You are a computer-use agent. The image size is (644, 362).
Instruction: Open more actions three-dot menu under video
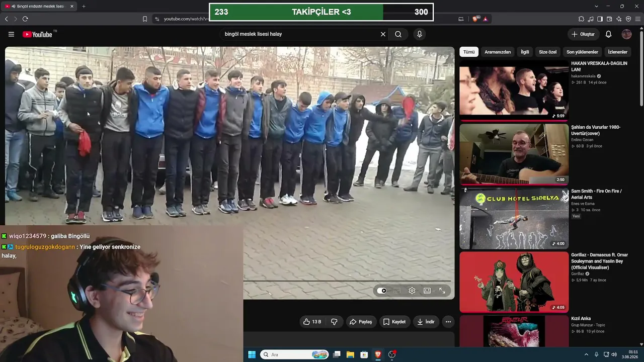coord(448,322)
